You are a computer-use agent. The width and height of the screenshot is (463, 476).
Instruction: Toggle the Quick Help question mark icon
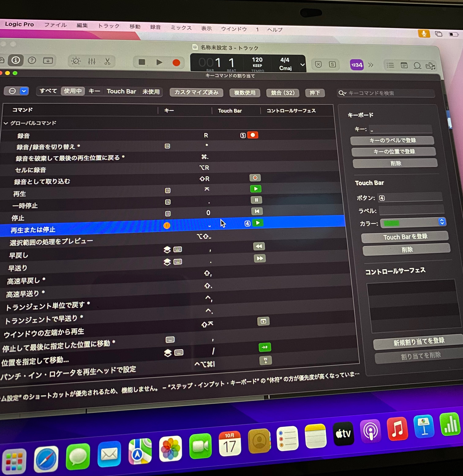pos(32,60)
